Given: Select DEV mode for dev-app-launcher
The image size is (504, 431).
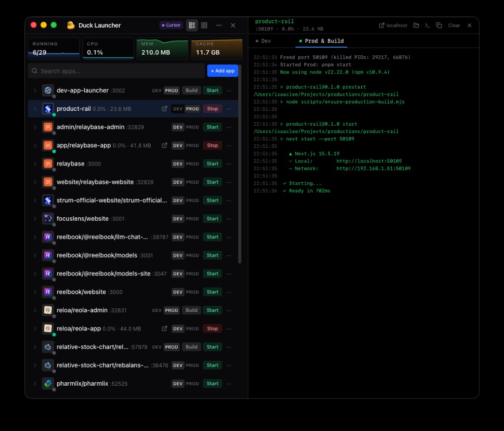Looking at the screenshot, I should (x=157, y=90).
